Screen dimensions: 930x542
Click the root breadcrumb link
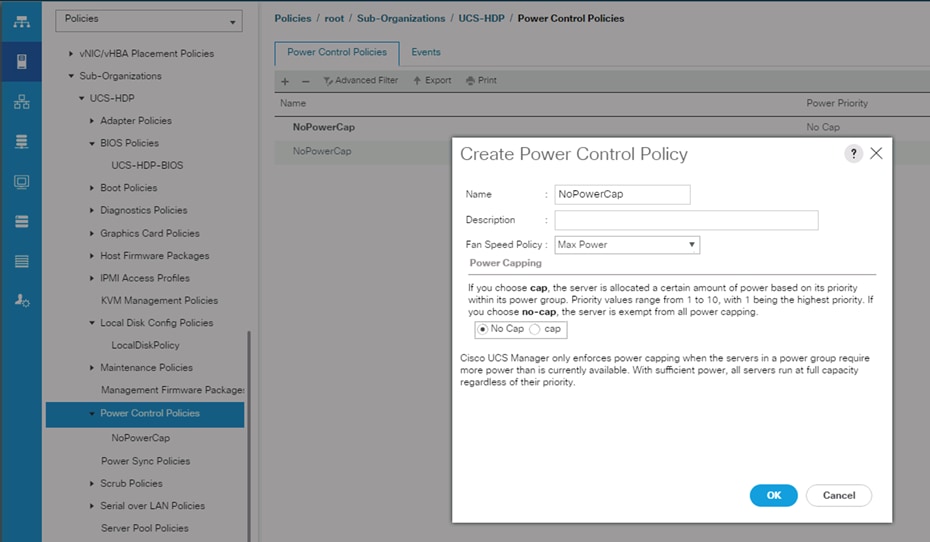[x=334, y=18]
